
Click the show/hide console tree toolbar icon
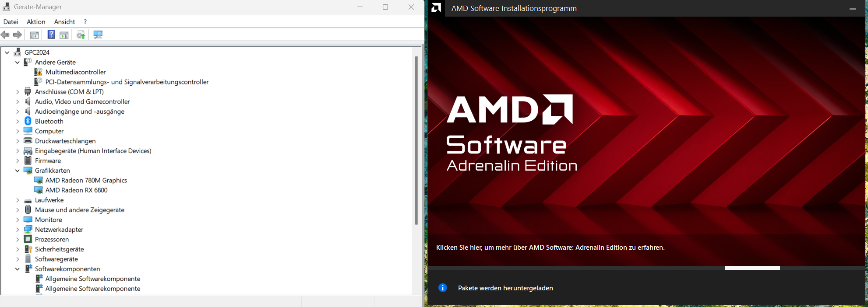point(34,35)
